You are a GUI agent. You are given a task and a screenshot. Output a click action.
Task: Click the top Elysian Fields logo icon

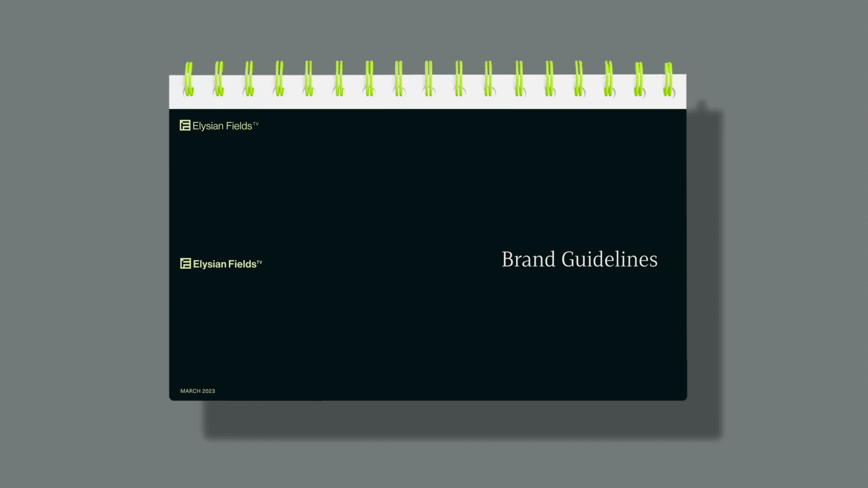(185, 125)
